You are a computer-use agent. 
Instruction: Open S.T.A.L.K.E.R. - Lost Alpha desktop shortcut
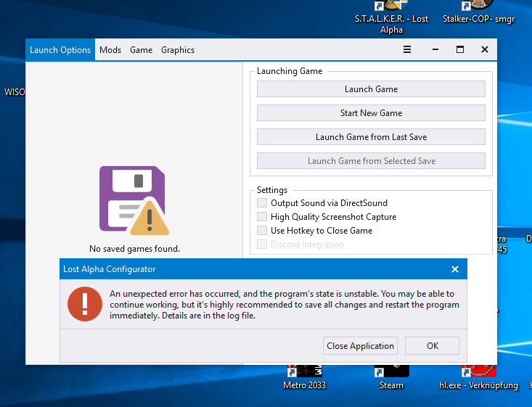(391, 17)
